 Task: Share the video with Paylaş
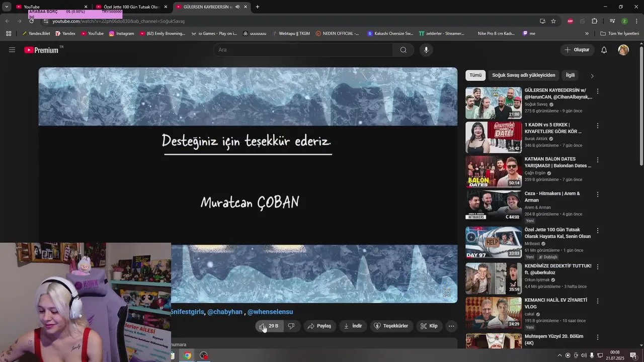(319, 326)
